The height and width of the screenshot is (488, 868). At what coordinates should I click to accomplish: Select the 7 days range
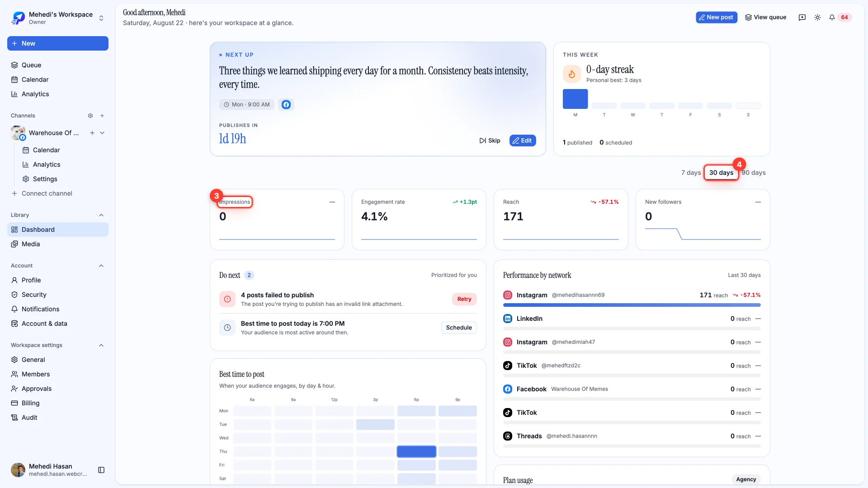tap(691, 173)
